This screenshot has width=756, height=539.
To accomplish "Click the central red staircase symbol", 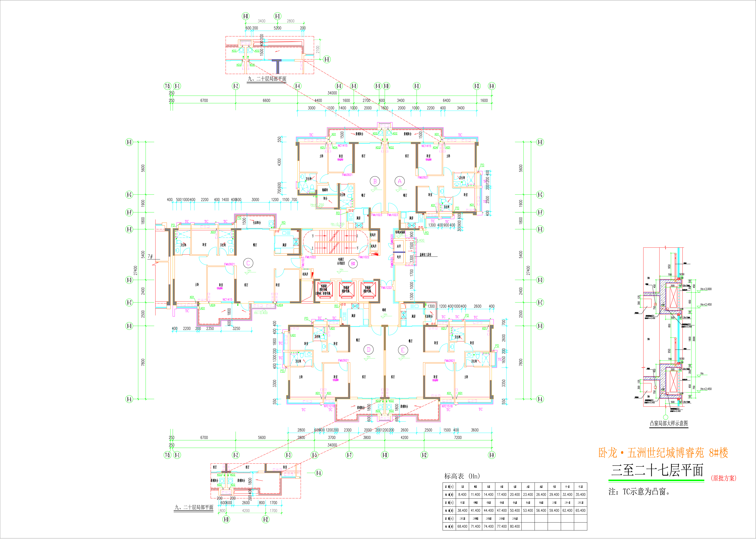I will pos(335,242).
